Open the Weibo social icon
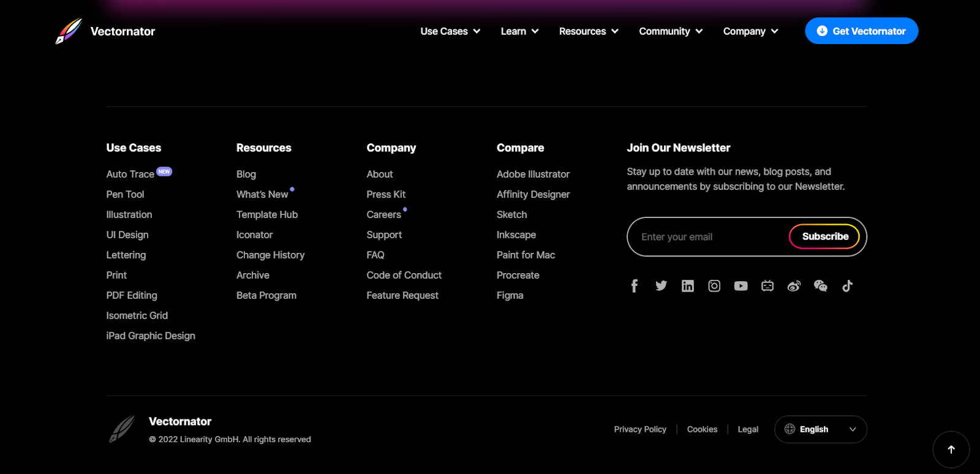980x474 pixels. click(x=794, y=286)
